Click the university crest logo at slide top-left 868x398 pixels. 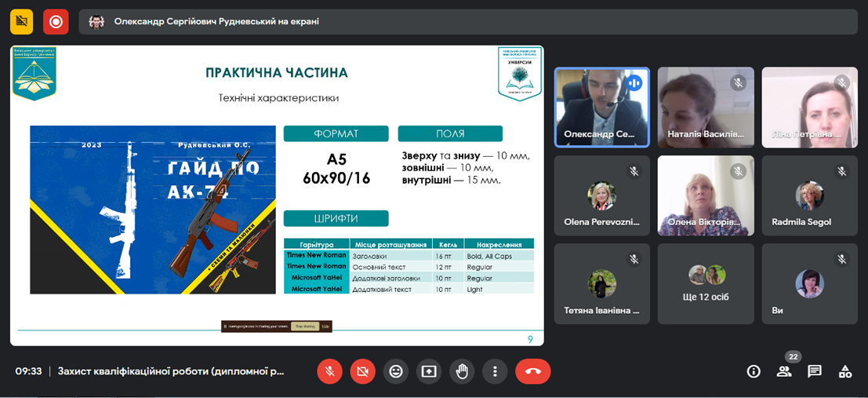[35, 74]
